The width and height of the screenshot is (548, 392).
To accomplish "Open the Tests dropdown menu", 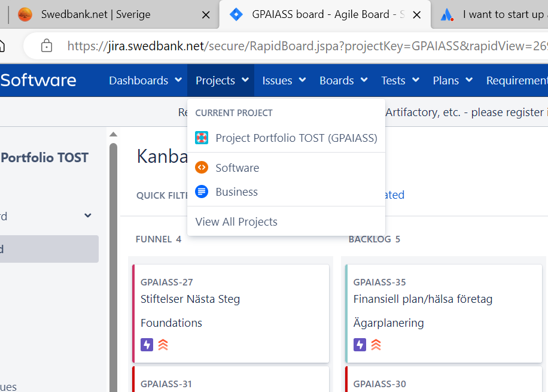I will (400, 80).
